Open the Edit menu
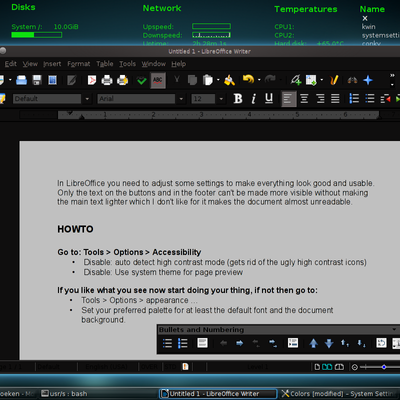This screenshot has height=400, width=400. (x=11, y=64)
